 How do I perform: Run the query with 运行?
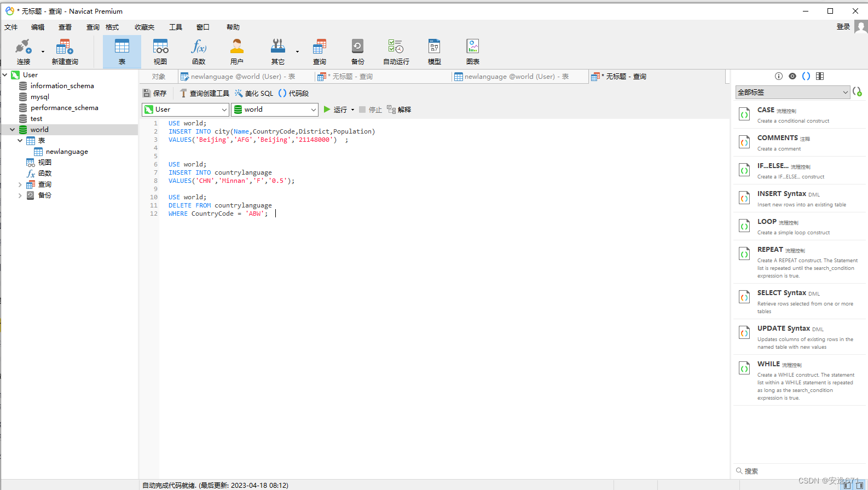(x=335, y=109)
